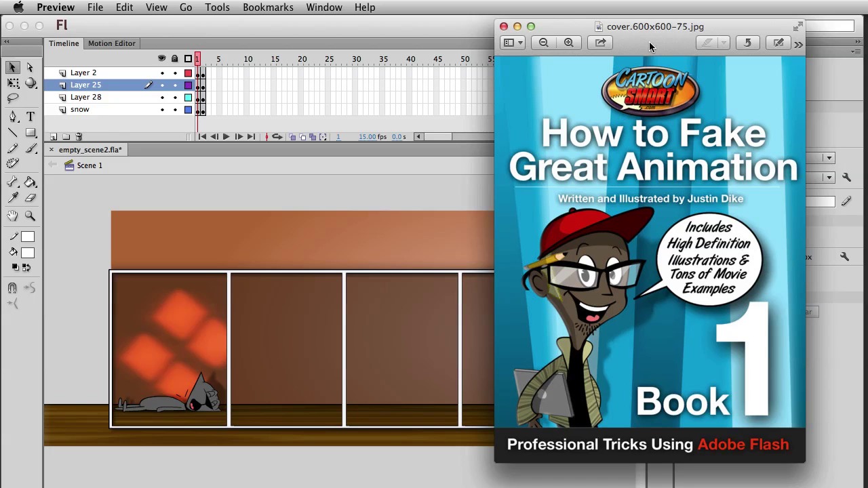Select the Lasso tool

(x=13, y=99)
